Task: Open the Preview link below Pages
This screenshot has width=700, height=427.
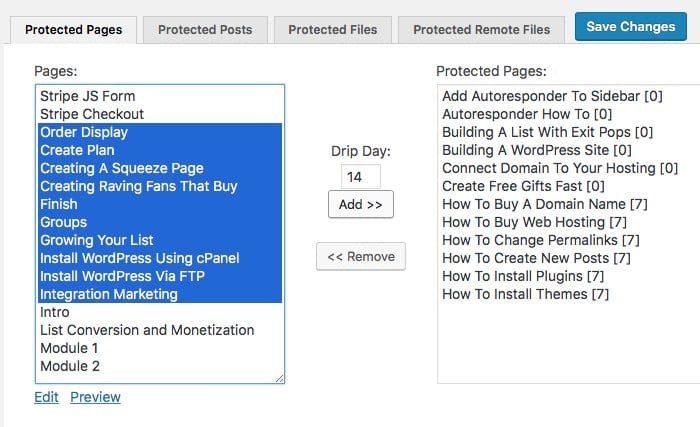Action: click(95, 397)
